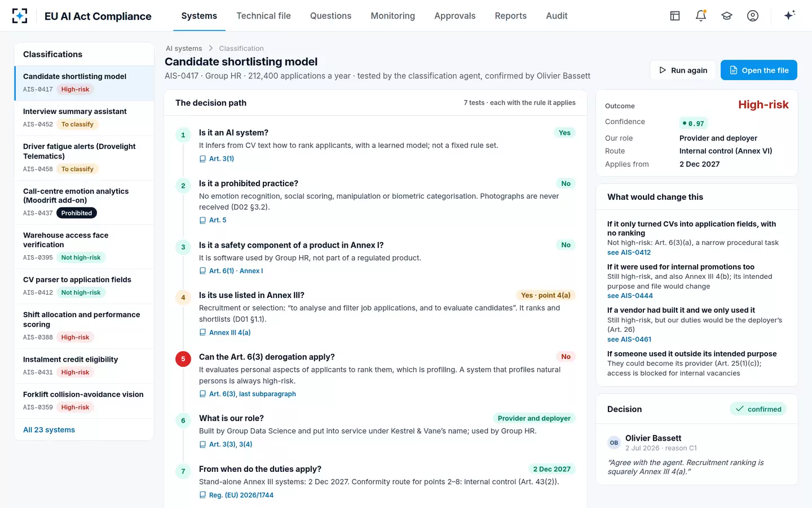The image size is (812, 508).
Task: Select the Systems tab
Action: 199,16
